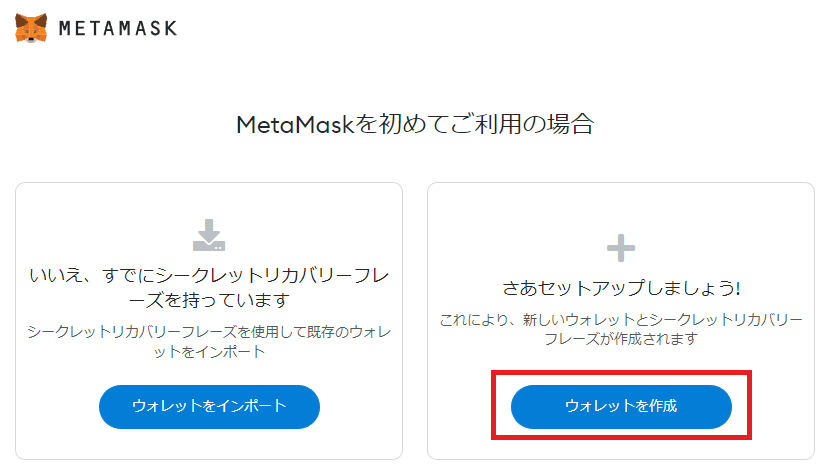The height and width of the screenshot is (476, 832).
Task: Click the ットをインポート description line
Action: 209,352
